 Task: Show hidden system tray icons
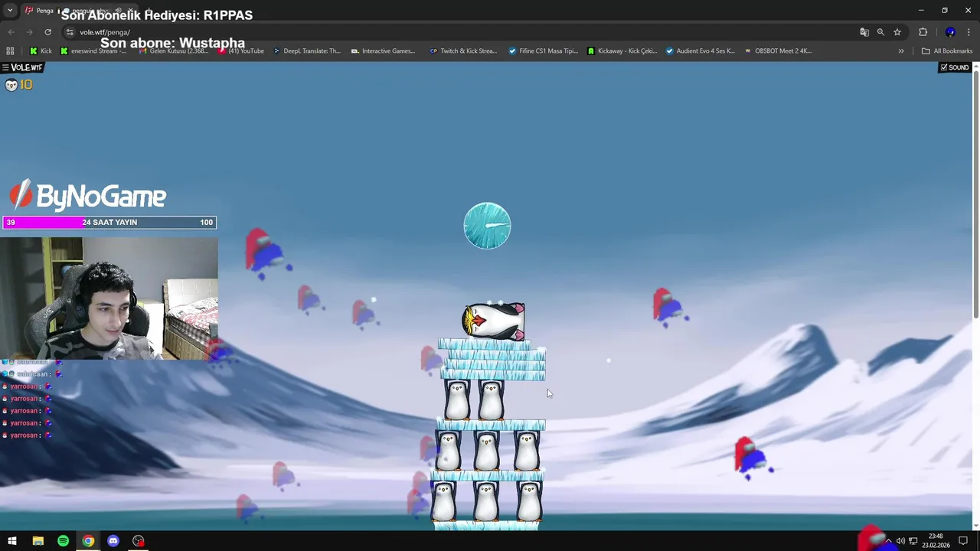pyautogui.click(x=888, y=541)
